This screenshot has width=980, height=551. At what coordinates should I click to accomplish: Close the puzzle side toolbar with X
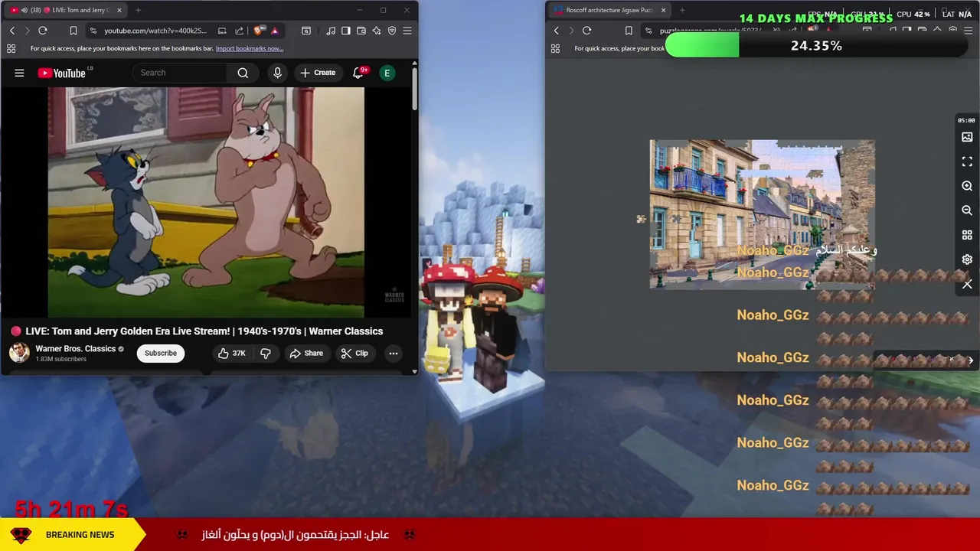coord(967,284)
